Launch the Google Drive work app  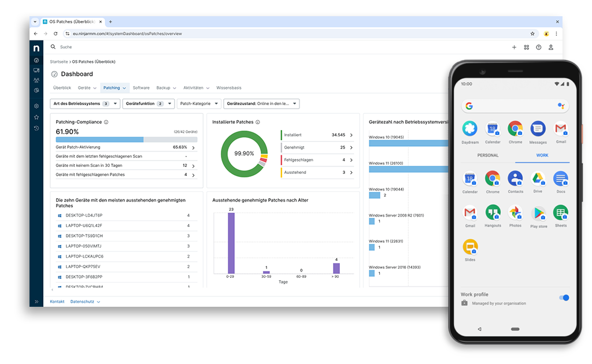[x=538, y=179]
